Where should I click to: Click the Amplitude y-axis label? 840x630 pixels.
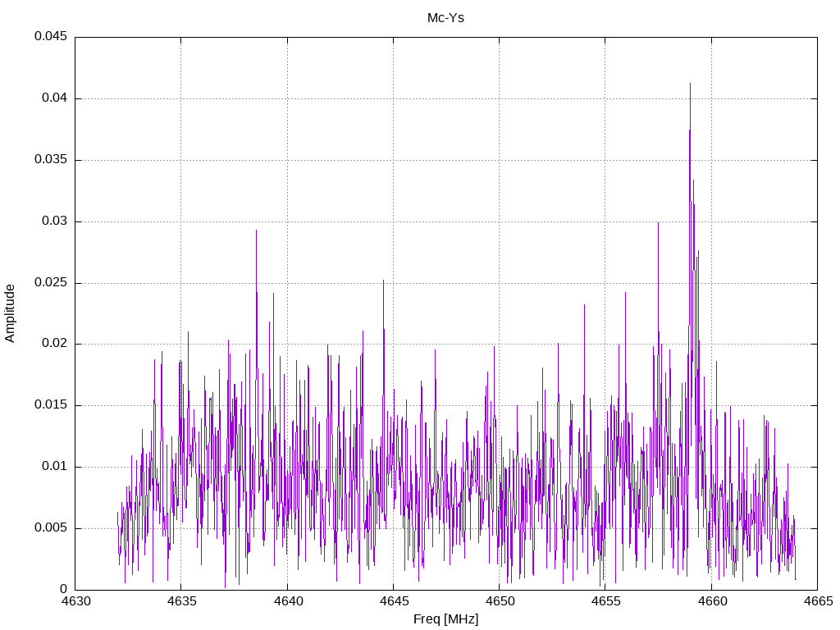pyautogui.click(x=10, y=313)
